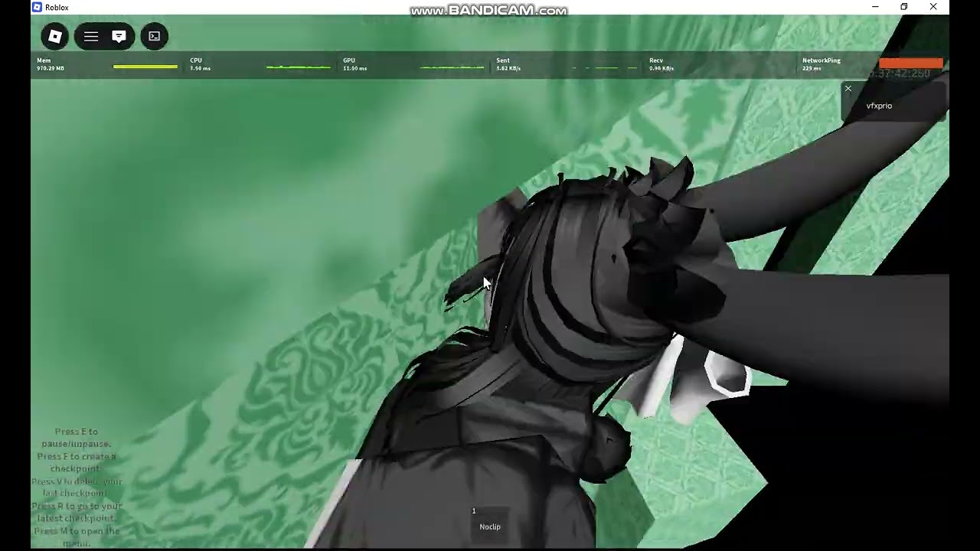The image size is (980, 551).
Task: Toggle the chat bubble icon
Action: [119, 36]
